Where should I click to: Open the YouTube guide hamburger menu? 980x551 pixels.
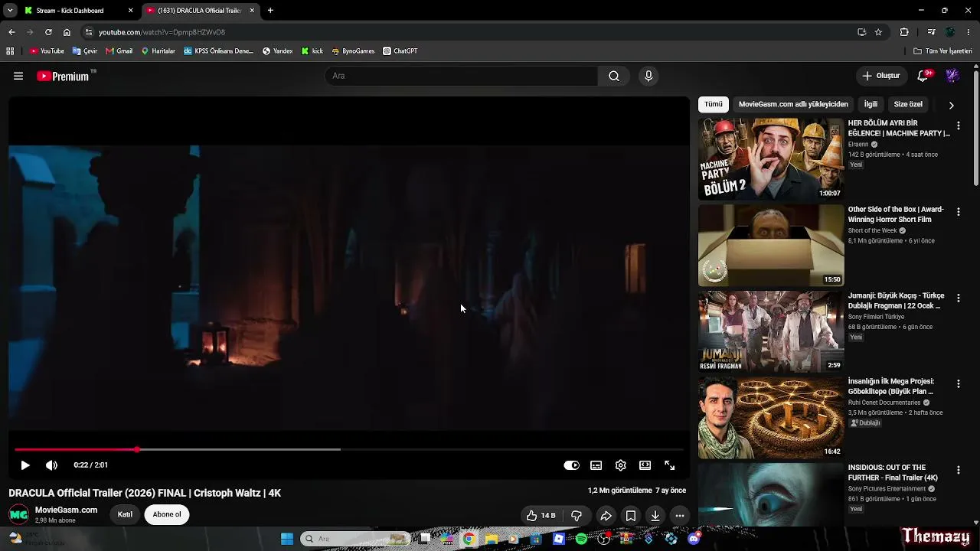18,76
